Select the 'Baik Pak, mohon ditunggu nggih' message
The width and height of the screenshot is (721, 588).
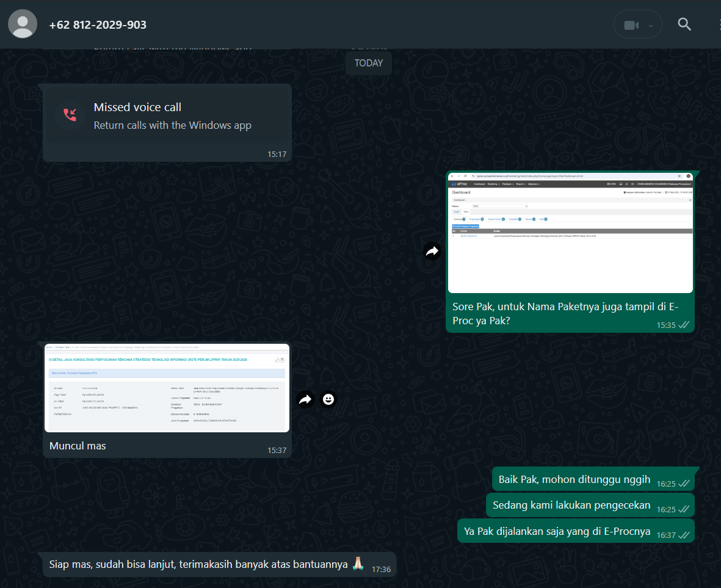pos(574,479)
